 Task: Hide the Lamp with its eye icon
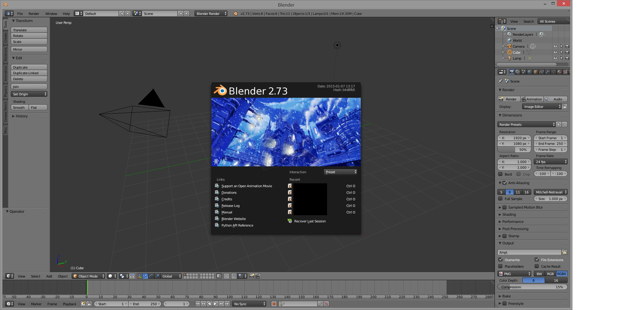point(555,58)
